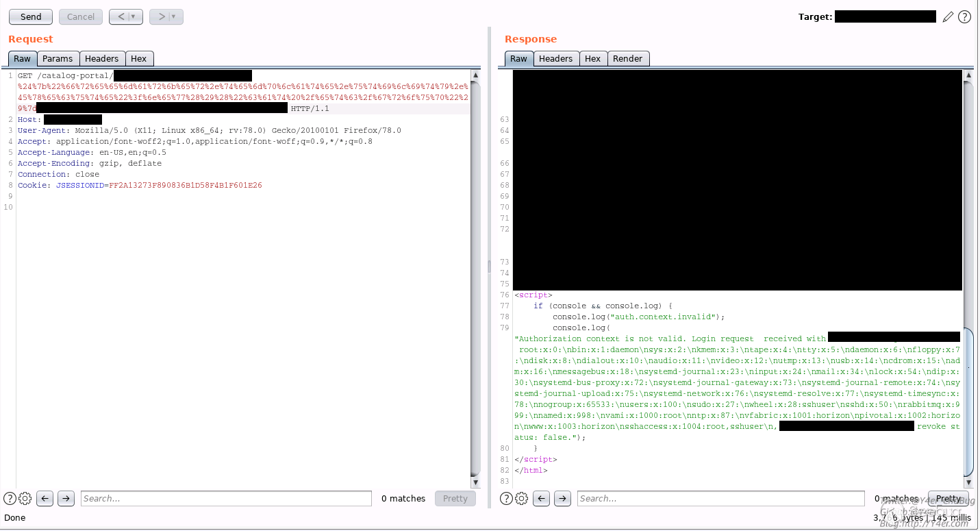Jump to previous match in request search
The height and width of the screenshot is (531, 980).
[45, 499]
